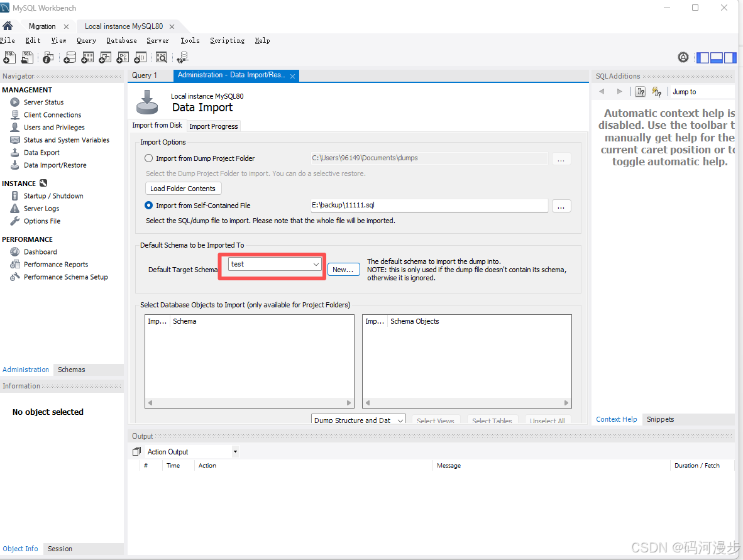The width and height of the screenshot is (743, 560).
Task: Toggle the right sidebar panel icon
Action: (730, 58)
